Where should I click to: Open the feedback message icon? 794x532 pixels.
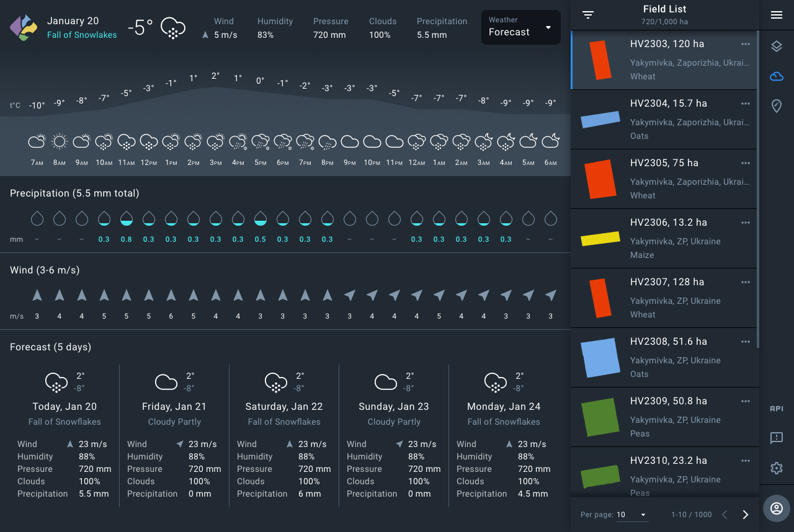click(x=776, y=438)
